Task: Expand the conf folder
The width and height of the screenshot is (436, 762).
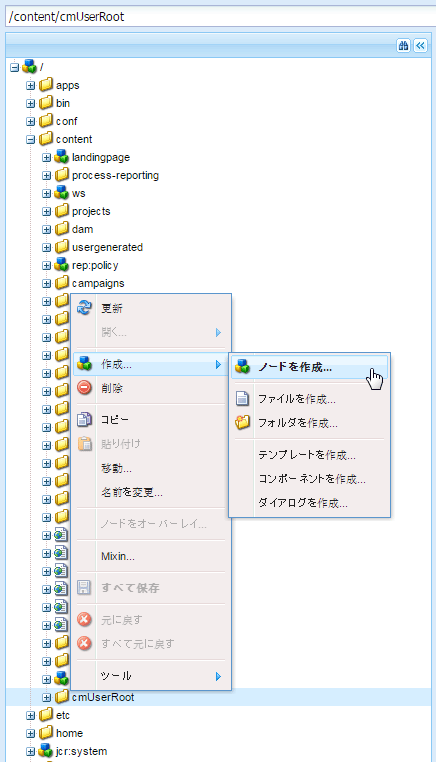Action: coord(31,121)
